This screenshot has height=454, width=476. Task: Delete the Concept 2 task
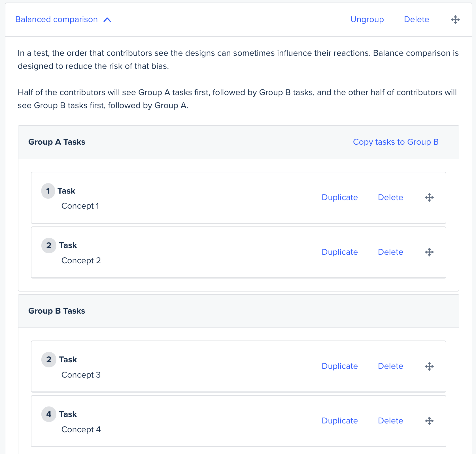[390, 252]
